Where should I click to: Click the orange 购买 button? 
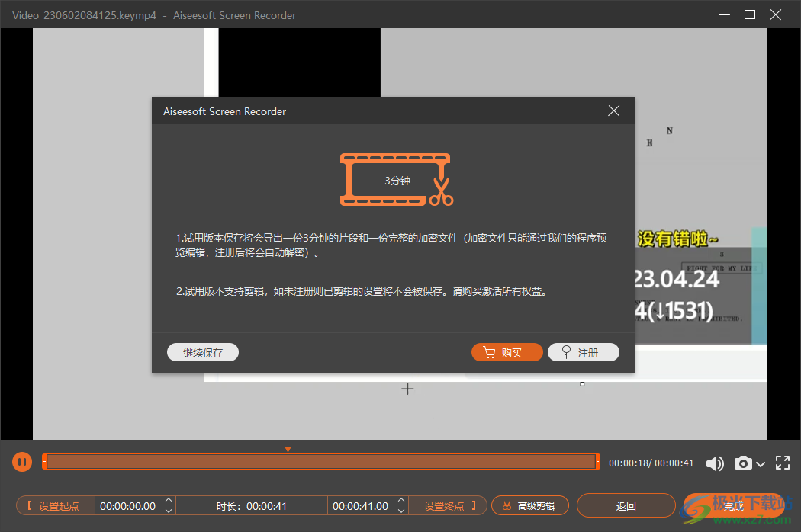[x=507, y=352]
